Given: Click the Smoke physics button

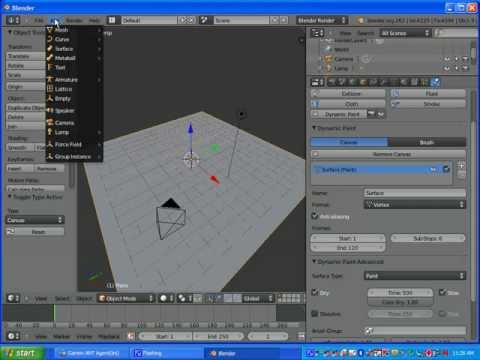Looking at the screenshot, I should point(428,104).
